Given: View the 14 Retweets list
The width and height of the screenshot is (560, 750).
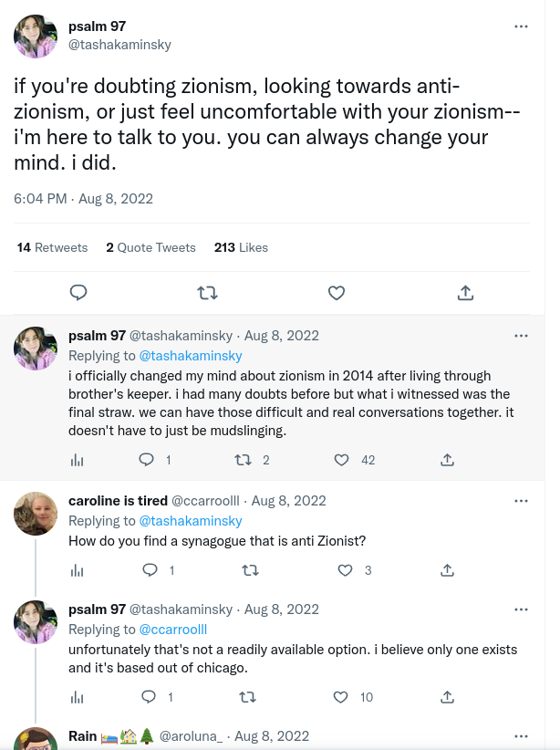Looking at the screenshot, I should pyautogui.click(x=52, y=247).
